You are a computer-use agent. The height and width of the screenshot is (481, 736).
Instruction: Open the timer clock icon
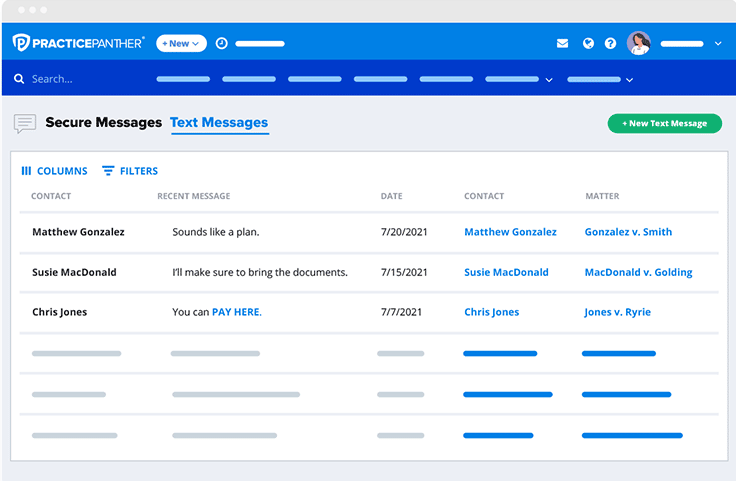222,43
